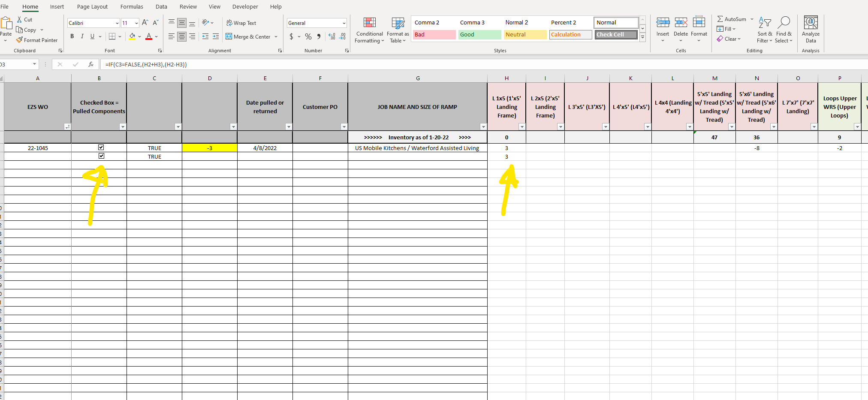
Task: Open the Data ribbon tab
Action: 161,6
